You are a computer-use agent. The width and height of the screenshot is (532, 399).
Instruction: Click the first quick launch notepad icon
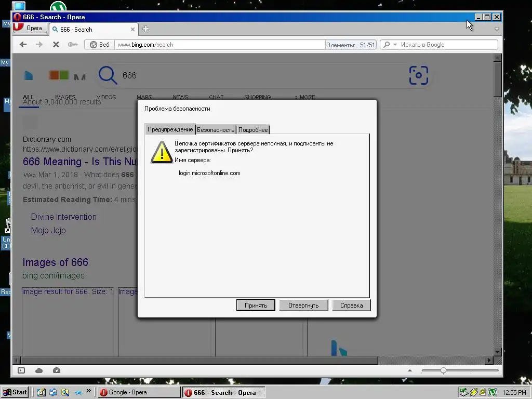pyautogui.click(x=42, y=393)
